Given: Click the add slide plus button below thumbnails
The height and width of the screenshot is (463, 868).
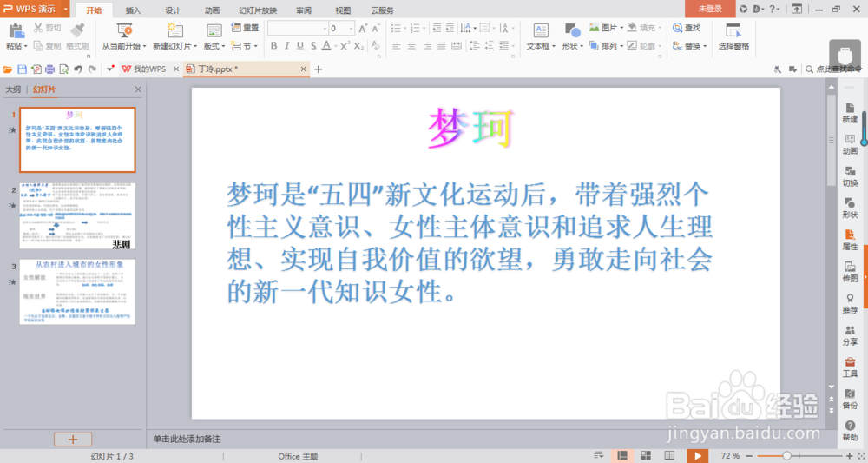Looking at the screenshot, I should pos(73,440).
